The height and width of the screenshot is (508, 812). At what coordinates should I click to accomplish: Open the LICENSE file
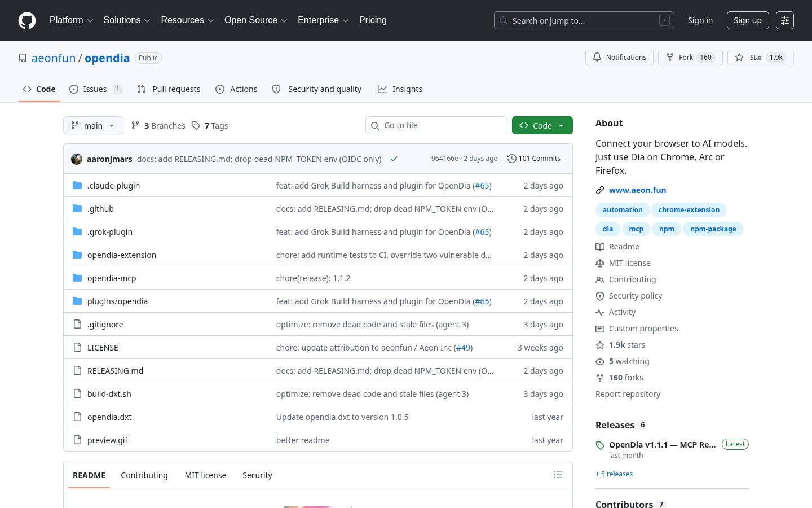coord(103,348)
